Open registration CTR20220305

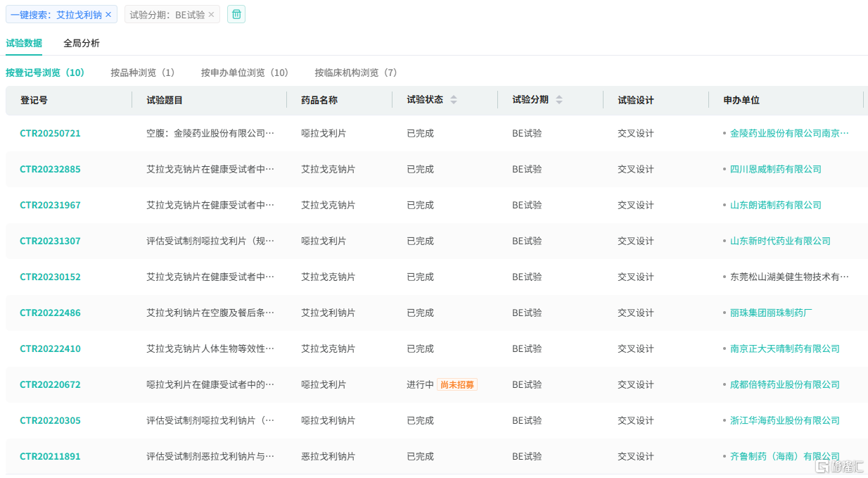[x=50, y=420]
